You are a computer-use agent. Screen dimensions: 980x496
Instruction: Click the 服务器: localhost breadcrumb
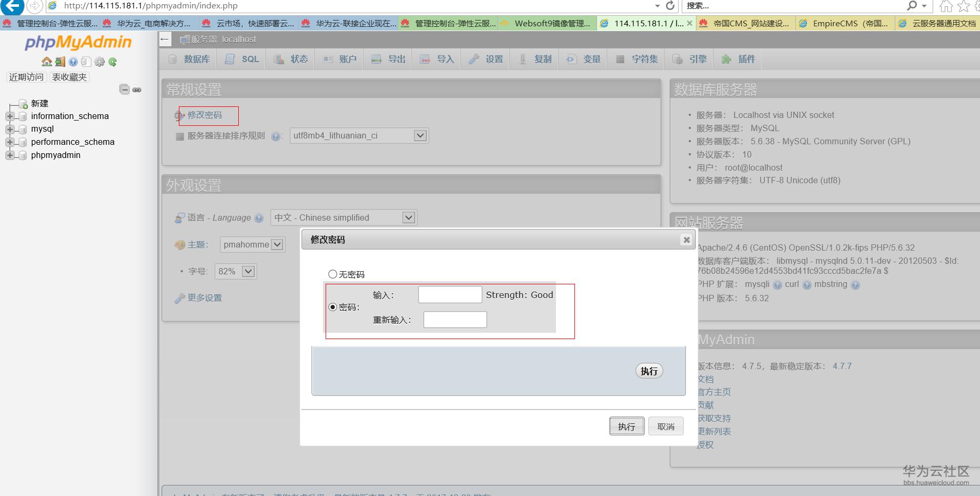pyautogui.click(x=224, y=39)
